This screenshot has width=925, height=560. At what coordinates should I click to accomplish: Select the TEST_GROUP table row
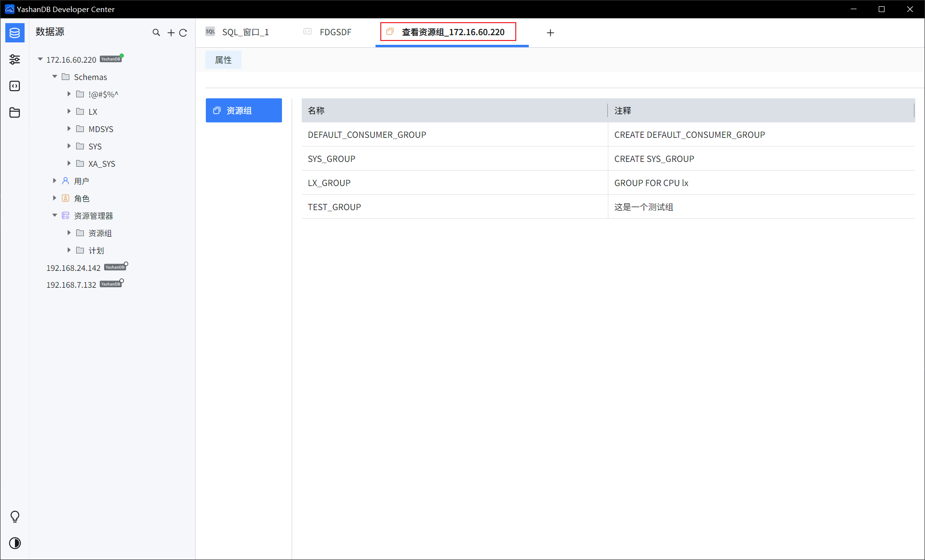coord(608,207)
